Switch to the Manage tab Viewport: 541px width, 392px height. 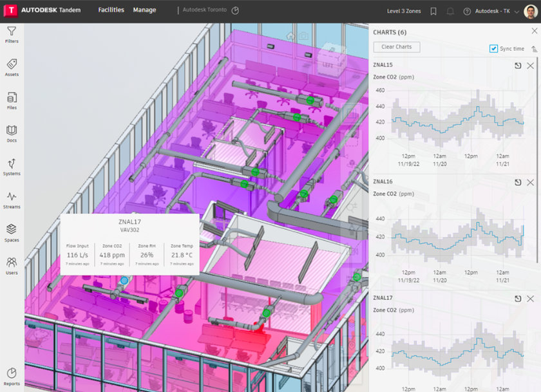point(144,10)
